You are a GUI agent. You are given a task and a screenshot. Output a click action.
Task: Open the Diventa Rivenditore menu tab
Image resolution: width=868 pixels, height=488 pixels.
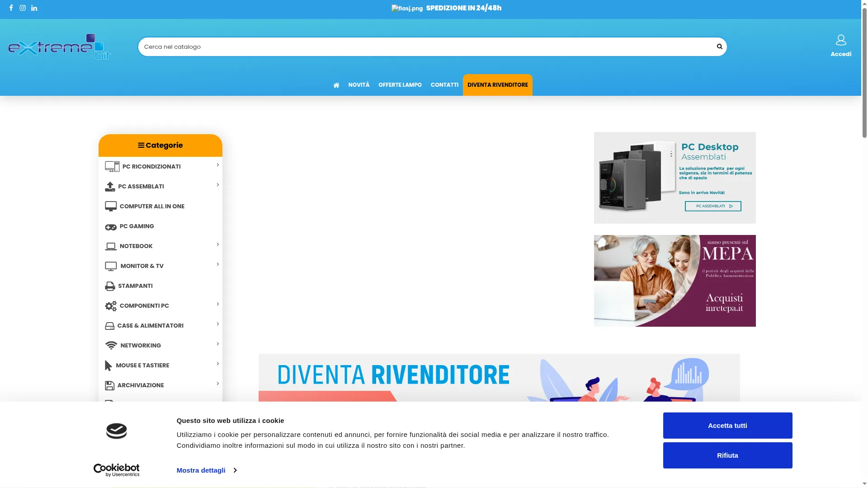[497, 85]
